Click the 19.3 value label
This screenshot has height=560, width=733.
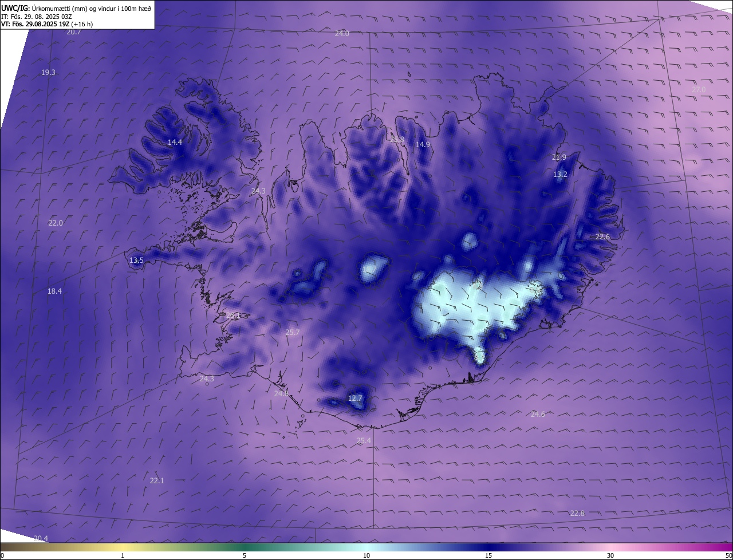(x=48, y=73)
